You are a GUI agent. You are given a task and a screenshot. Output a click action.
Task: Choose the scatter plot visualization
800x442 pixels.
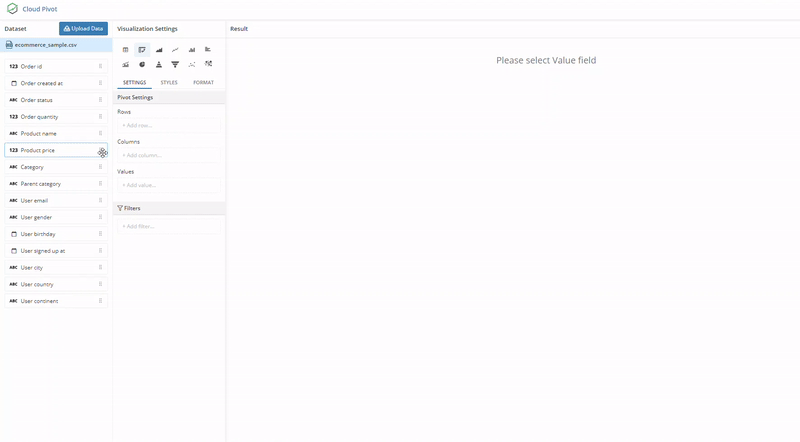coord(192,64)
